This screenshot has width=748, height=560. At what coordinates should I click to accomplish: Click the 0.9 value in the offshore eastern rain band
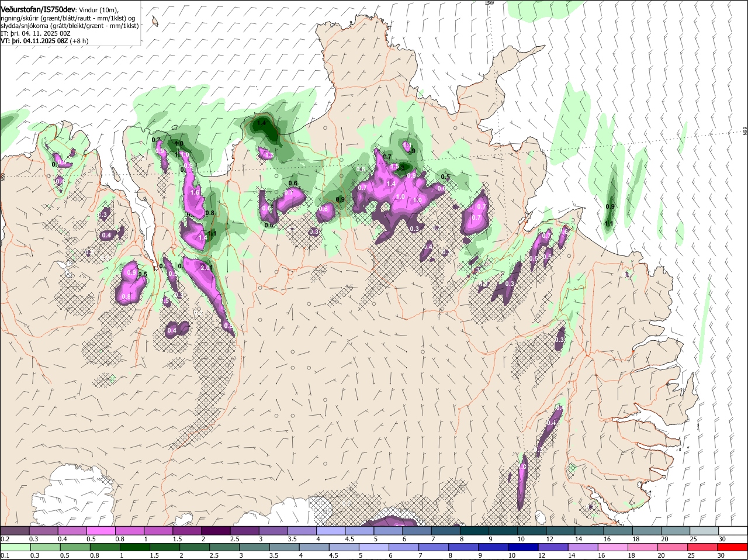pyautogui.click(x=610, y=206)
